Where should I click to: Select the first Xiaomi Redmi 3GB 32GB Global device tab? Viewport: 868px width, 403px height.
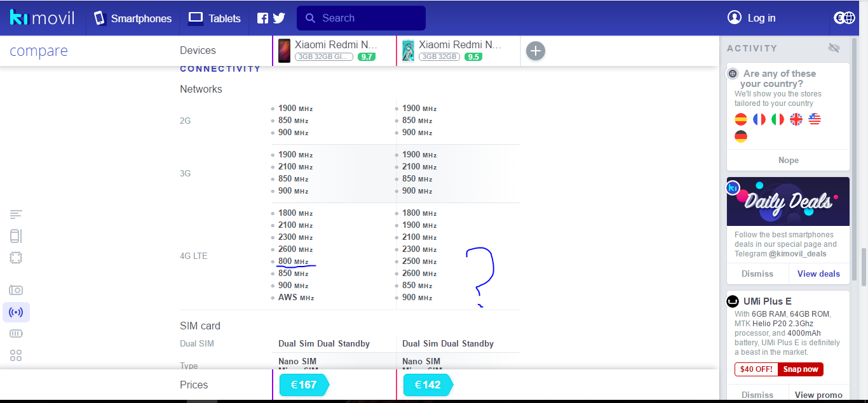pyautogui.click(x=334, y=50)
